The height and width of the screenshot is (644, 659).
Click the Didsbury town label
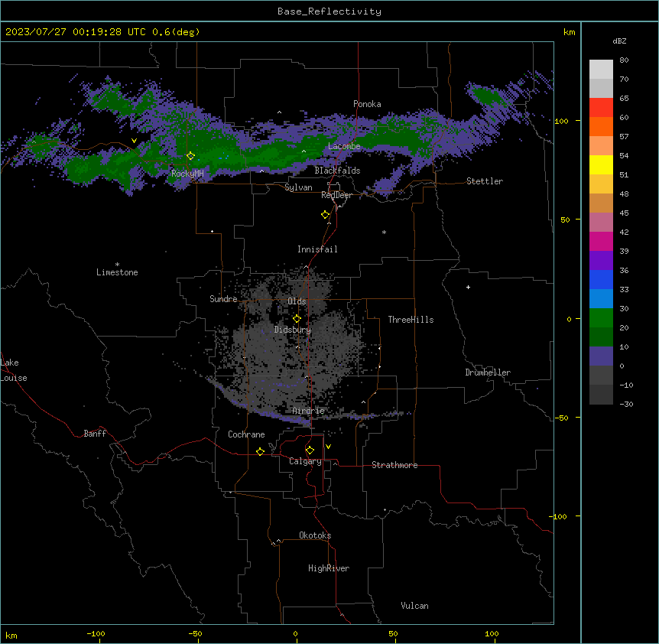(x=293, y=330)
